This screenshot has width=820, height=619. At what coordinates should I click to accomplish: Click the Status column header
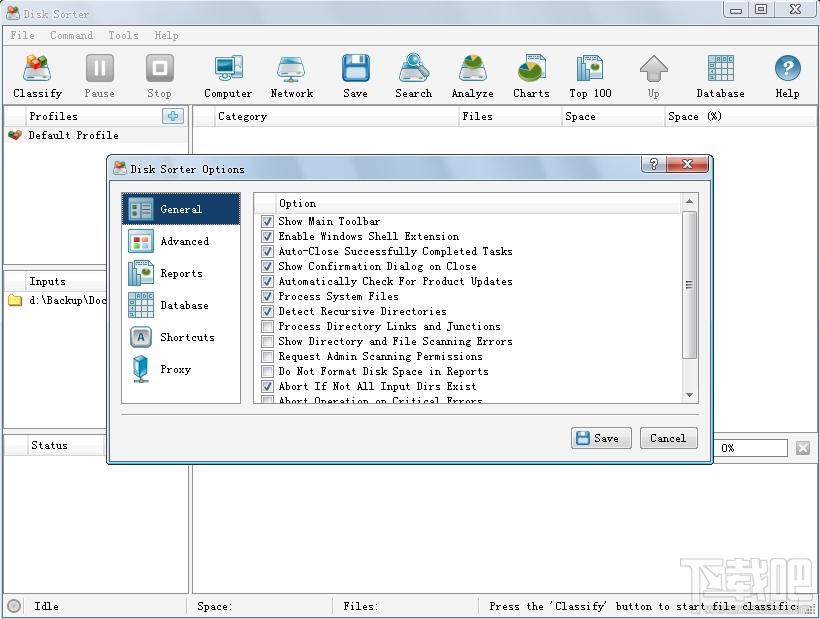66,445
